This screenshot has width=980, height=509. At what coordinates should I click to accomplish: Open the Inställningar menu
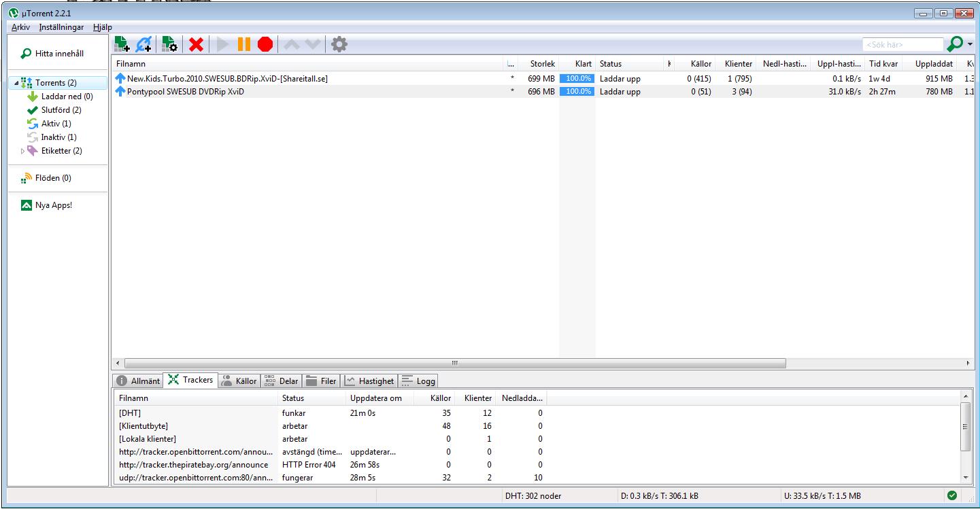point(62,27)
